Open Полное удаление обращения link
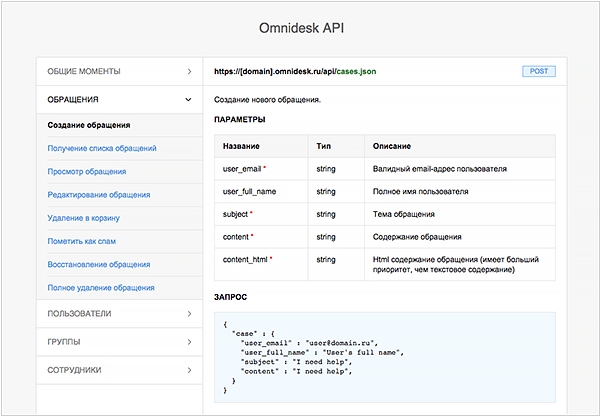The width and height of the screenshot is (600, 416). [x=101, y=288]
